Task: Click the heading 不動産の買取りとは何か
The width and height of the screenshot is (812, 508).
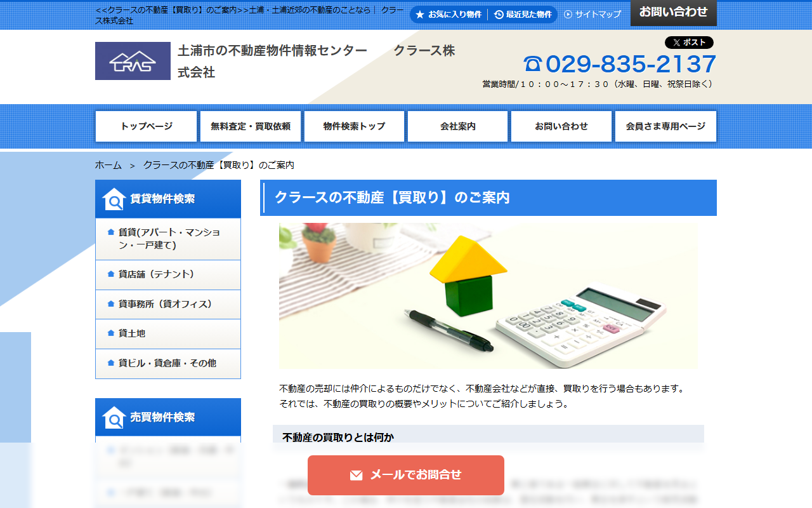Action: click(338, 437)
